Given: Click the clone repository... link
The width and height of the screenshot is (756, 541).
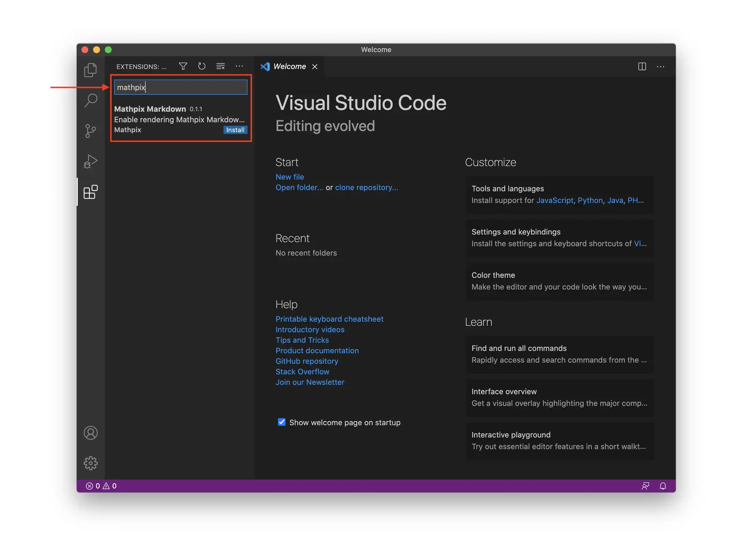Looking at the screenshot, I should click(x=367, y=187).
